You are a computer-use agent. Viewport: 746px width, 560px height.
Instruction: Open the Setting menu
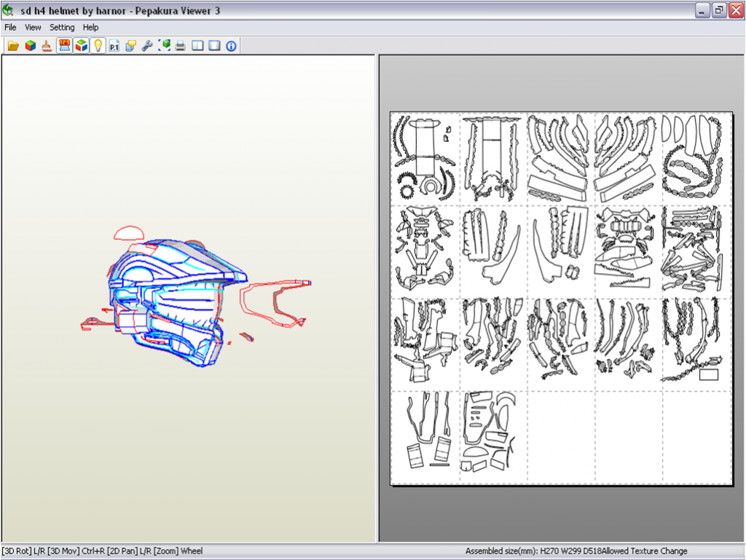[x=62, y=27]
